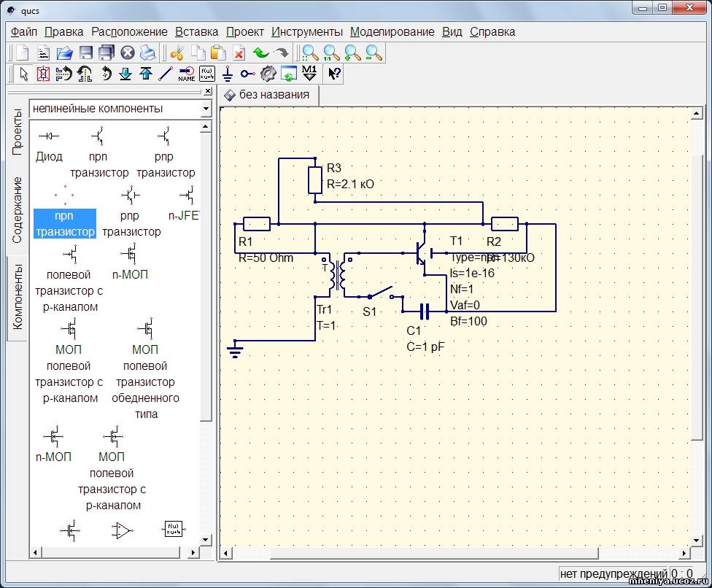712x588 pixels.
Task: Switch to the Проекты side tab
Action: (x=18, y=132)
